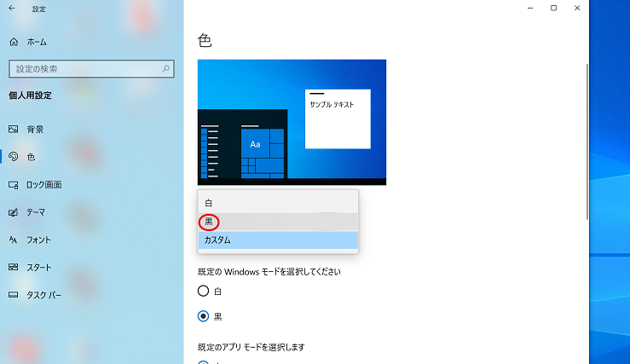Open Lock screen (ロック画面) icon

point(14,185)
